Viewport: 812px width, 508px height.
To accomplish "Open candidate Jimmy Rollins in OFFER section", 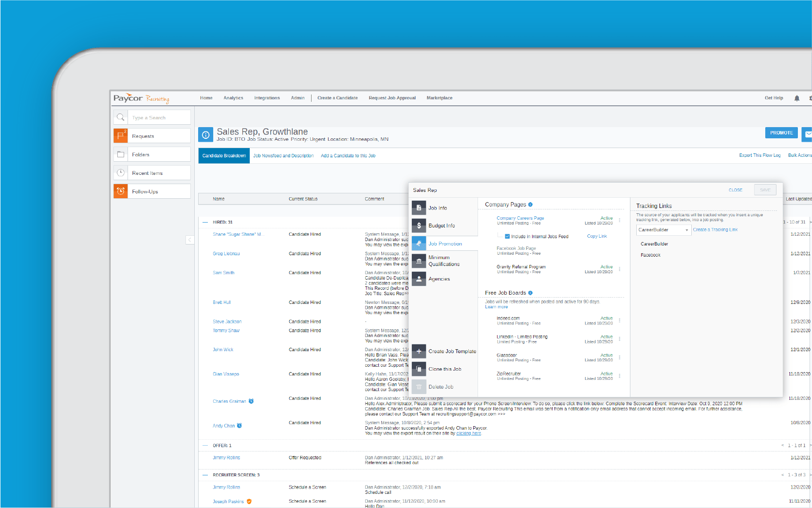I will coord(226,458).
